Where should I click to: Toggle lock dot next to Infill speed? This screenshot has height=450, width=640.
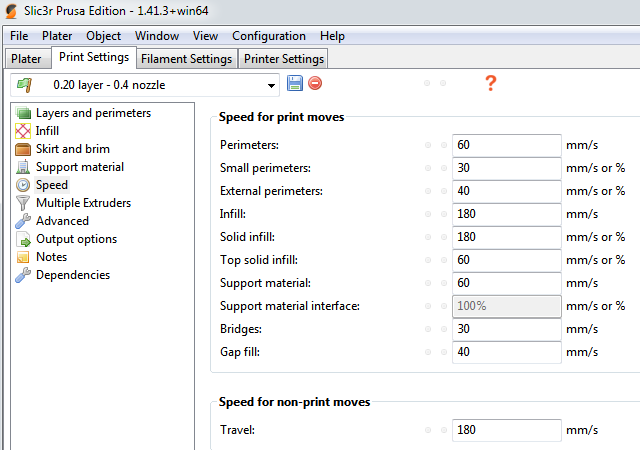(x=428, y=214)
